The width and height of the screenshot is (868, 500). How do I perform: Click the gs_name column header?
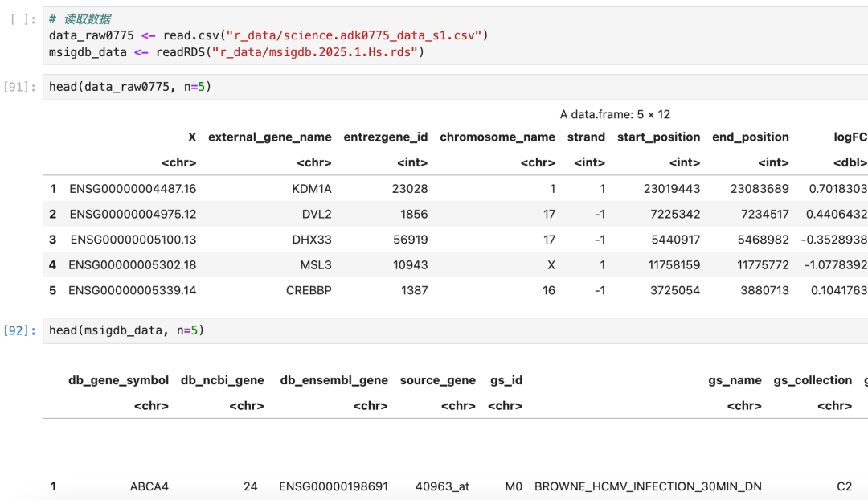(x=735, y=380)
